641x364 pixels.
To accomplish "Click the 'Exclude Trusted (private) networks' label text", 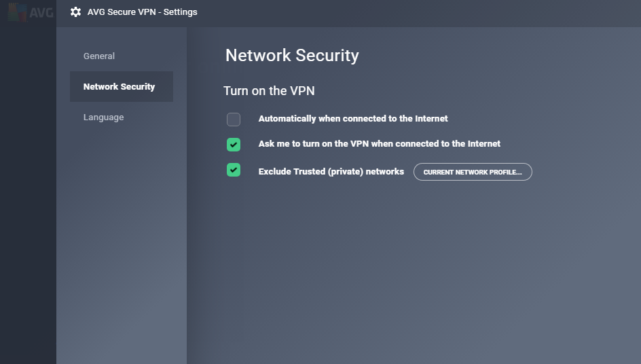I will click(x=331, y=171).
